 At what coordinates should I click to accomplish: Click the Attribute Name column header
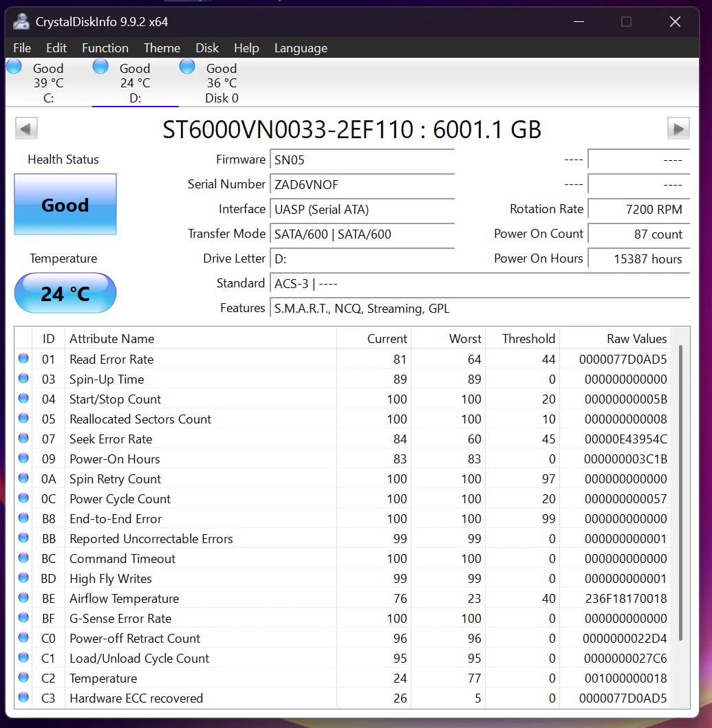click(x=200, y=338)
